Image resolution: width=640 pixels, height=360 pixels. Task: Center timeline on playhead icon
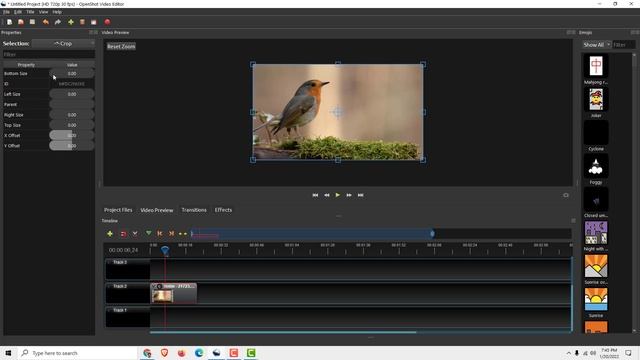click(183, 234)
